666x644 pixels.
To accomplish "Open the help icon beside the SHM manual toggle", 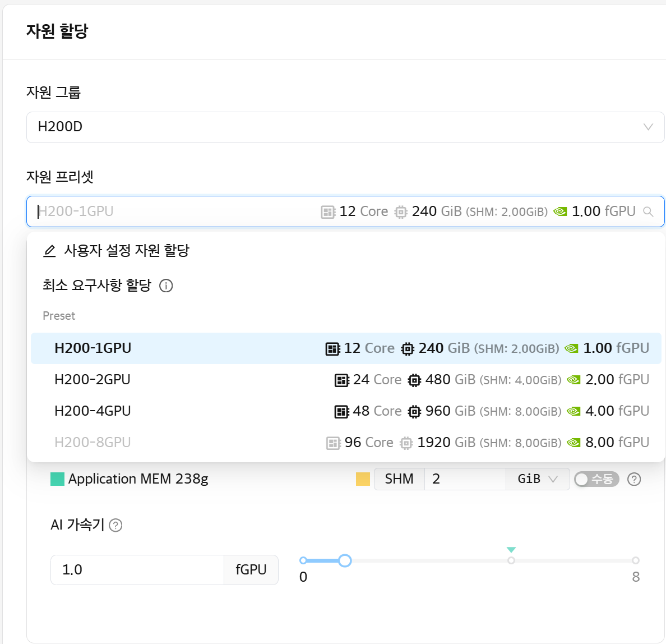I will (635, 479).
